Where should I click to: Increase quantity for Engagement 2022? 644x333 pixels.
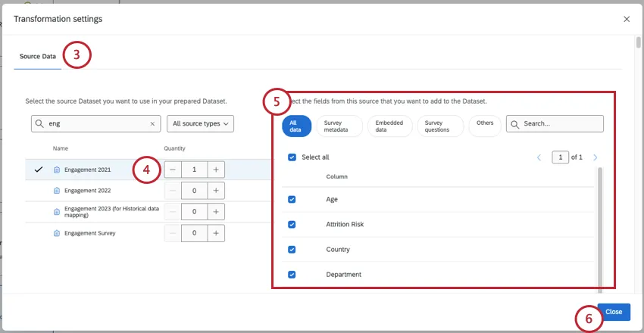click(216, 190)
